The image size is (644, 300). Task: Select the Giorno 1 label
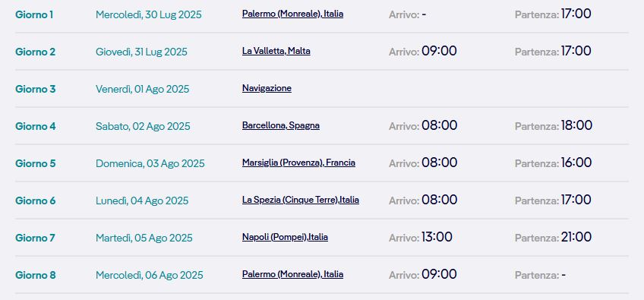(34, 14)
